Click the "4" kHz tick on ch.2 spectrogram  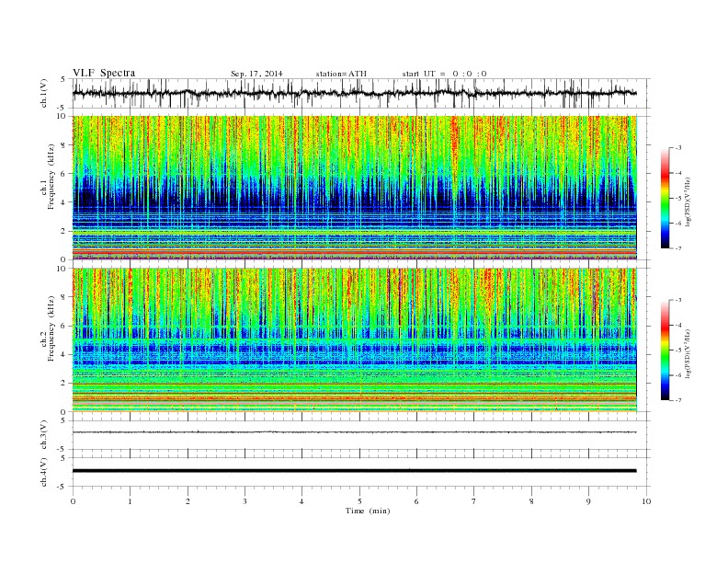coord(64,355)
